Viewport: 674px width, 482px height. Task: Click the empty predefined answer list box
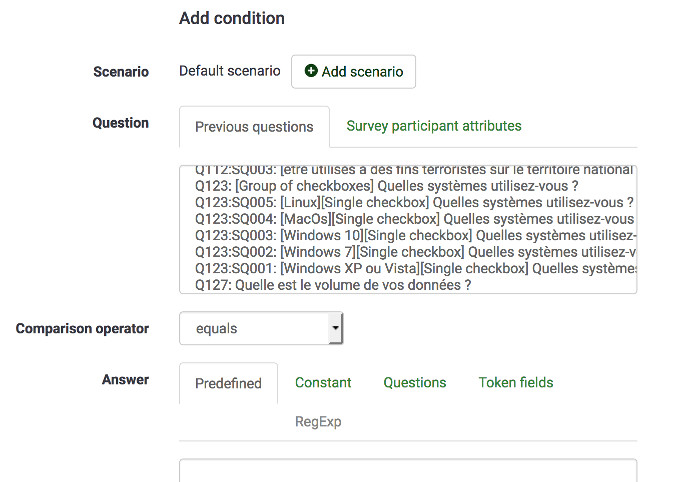pos(407,470)
